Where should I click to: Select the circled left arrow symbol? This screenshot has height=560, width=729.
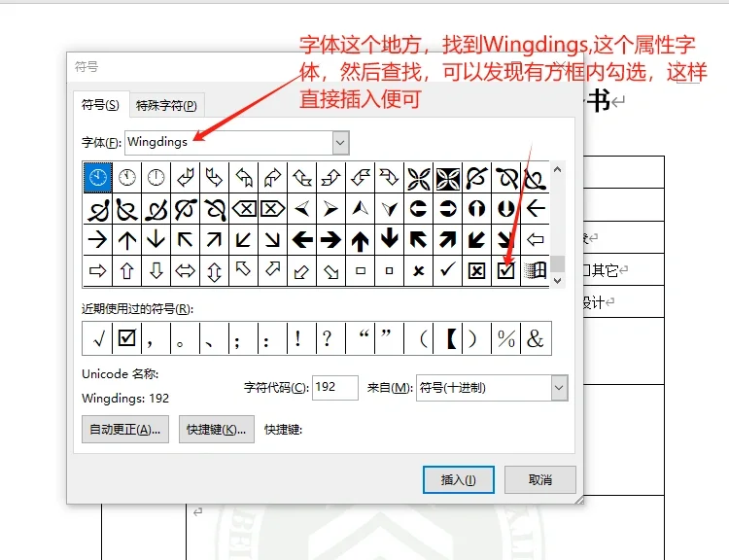point(418,208)
